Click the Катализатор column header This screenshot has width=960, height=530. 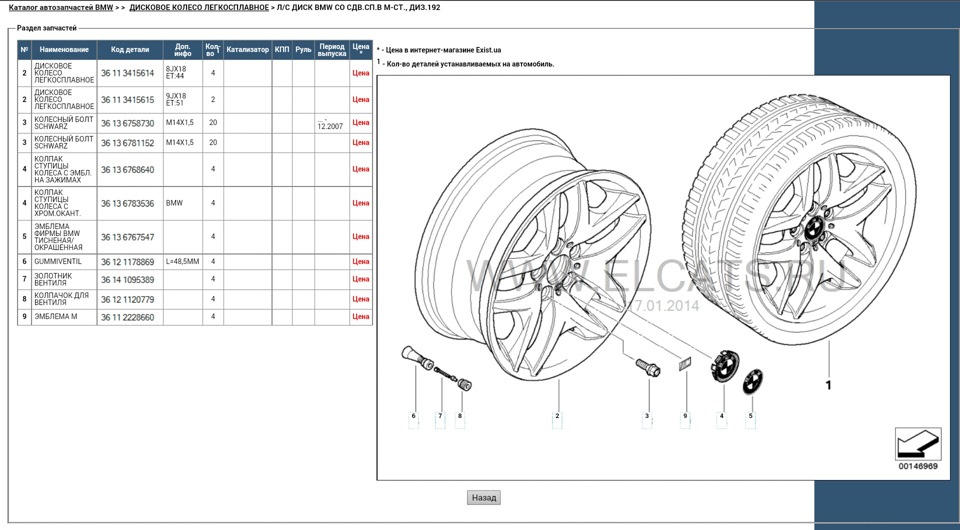(x=247, y=50)
